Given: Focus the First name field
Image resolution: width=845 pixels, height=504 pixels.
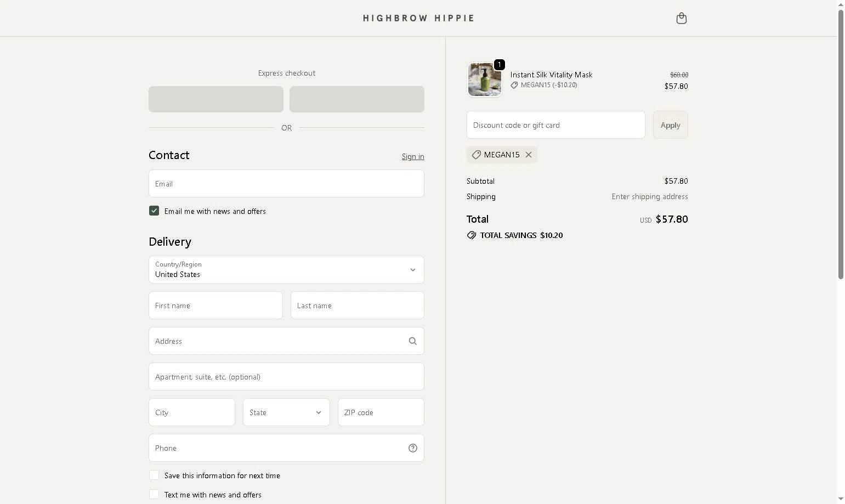Looking at the screenshot, I should click(215, 305).
